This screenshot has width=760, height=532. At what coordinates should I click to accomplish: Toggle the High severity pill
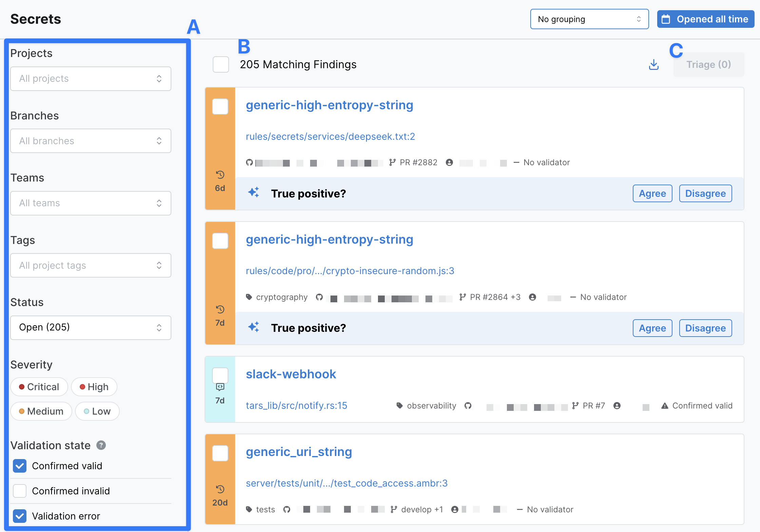pyautogui.click(x=94, y=387)
